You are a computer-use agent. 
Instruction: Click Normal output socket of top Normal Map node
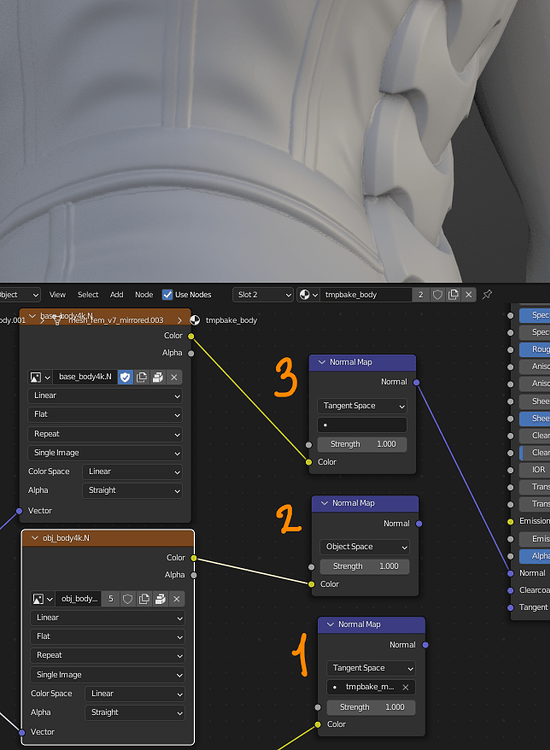(416, 382)
